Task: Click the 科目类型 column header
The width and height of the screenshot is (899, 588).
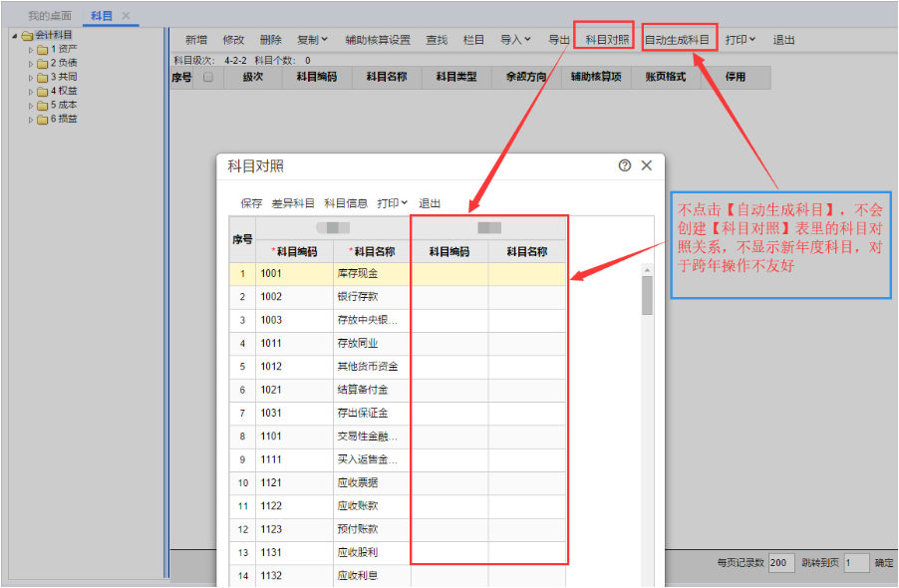Action: click(x=456, y=77)
